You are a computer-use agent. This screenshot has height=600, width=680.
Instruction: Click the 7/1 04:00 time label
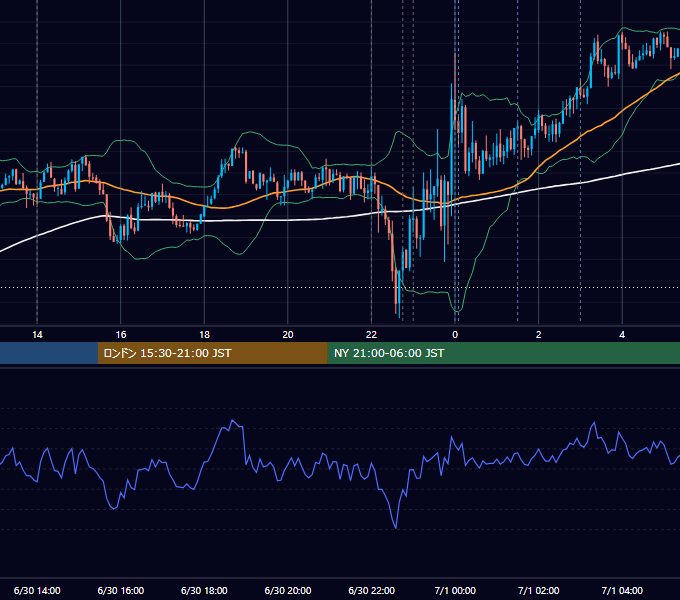coord(622,590)
